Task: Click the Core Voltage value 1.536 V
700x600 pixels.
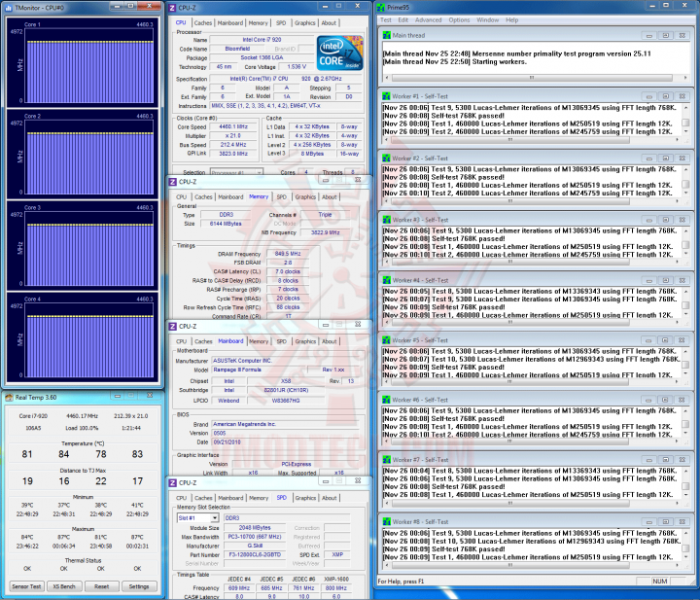Action: click(297, 67)
